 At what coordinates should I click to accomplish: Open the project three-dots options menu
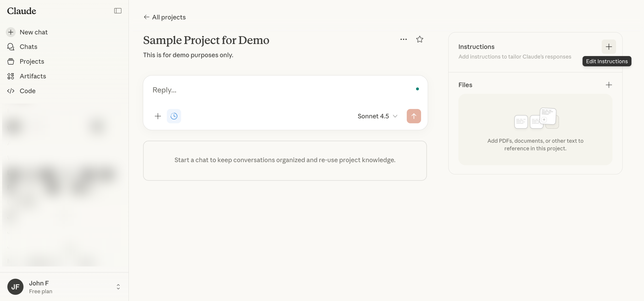point(404,39)
